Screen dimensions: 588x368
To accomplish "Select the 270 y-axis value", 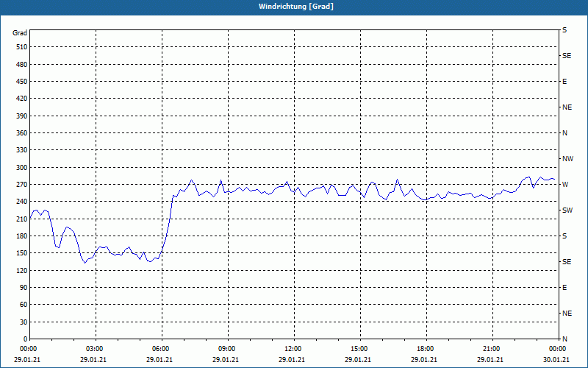I will coord(22,185).
